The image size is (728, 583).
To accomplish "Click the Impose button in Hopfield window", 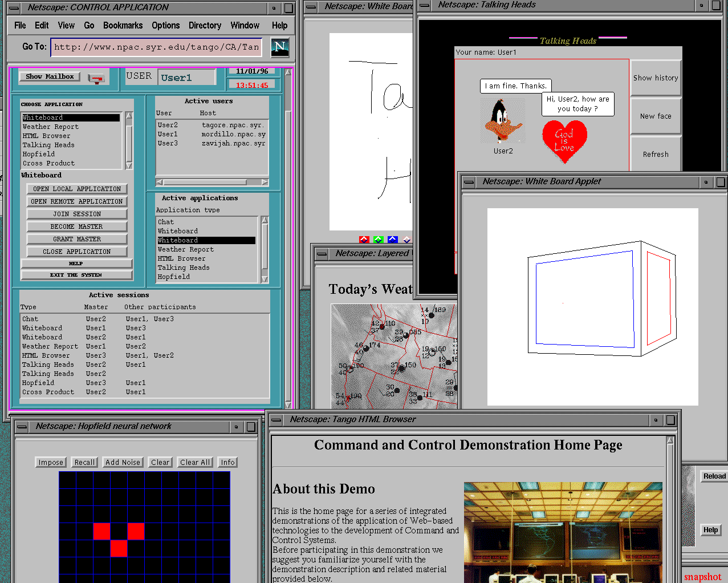I will (51, 463).
